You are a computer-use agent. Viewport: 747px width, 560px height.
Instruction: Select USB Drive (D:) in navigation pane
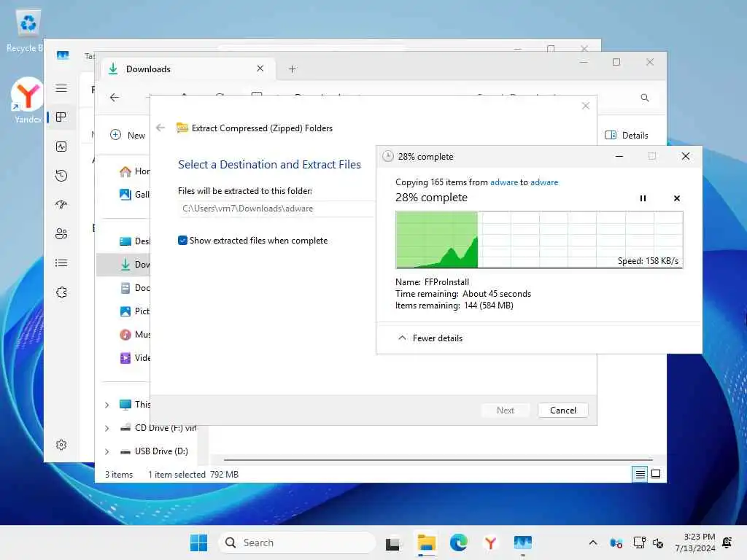155,451
